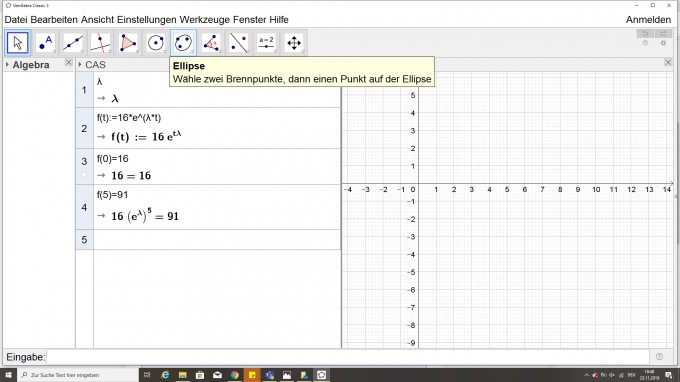The image size is (680, 382).
Task: Click the Windows taskbar search box
Action: pos(78,375)
